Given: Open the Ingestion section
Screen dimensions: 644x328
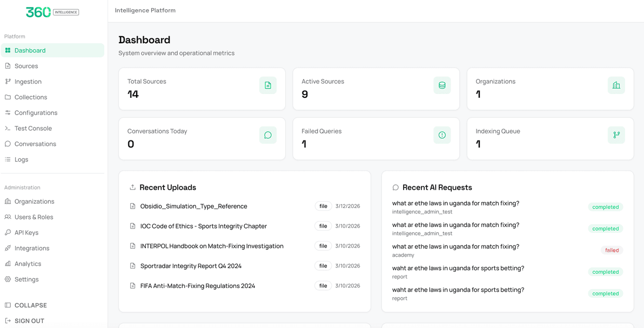Looking at the screenshot, I should click(x=52, y=82).
